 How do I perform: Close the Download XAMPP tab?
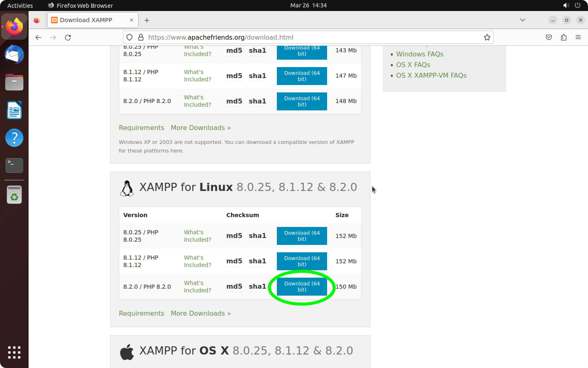coord(131,20)
